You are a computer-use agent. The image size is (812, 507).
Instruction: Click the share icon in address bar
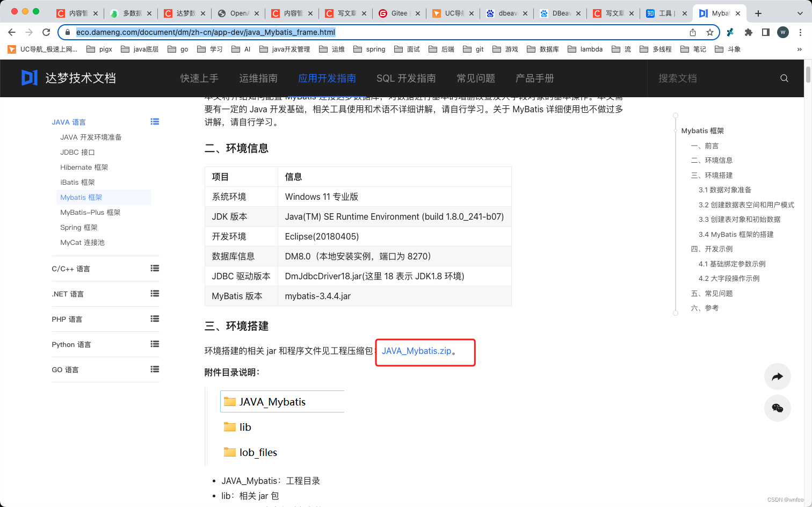tap(693, 32)
